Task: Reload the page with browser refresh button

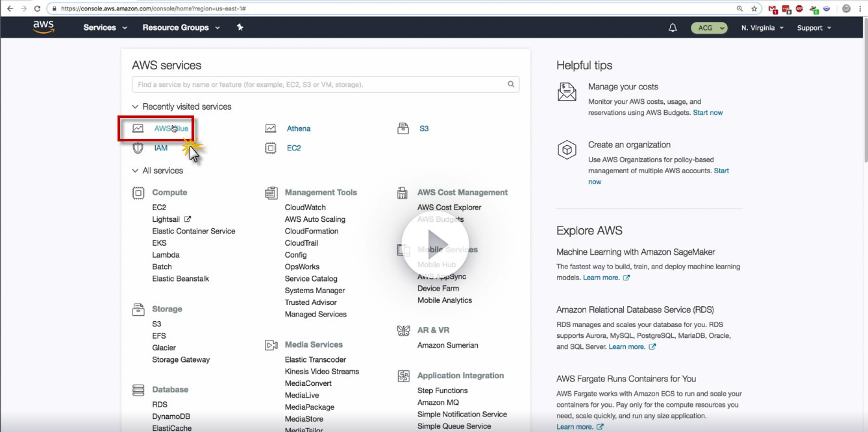Action: [x=37, y=8]
